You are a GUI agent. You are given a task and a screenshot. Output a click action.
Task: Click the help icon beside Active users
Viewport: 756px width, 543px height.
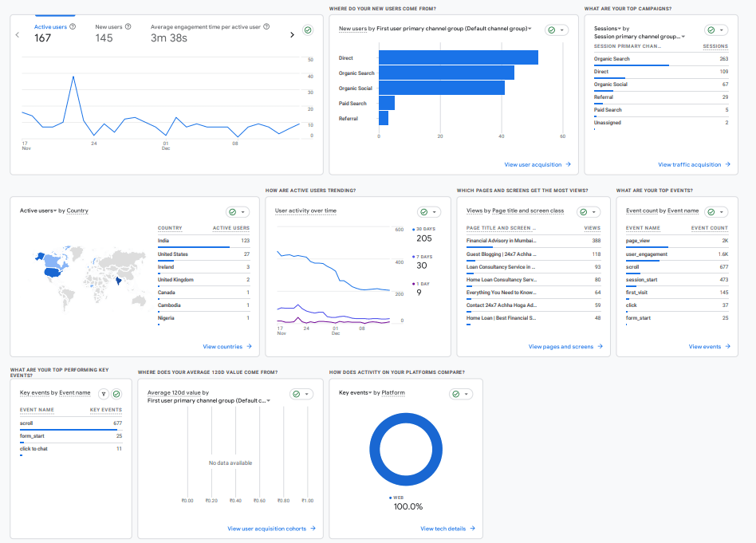73,26
